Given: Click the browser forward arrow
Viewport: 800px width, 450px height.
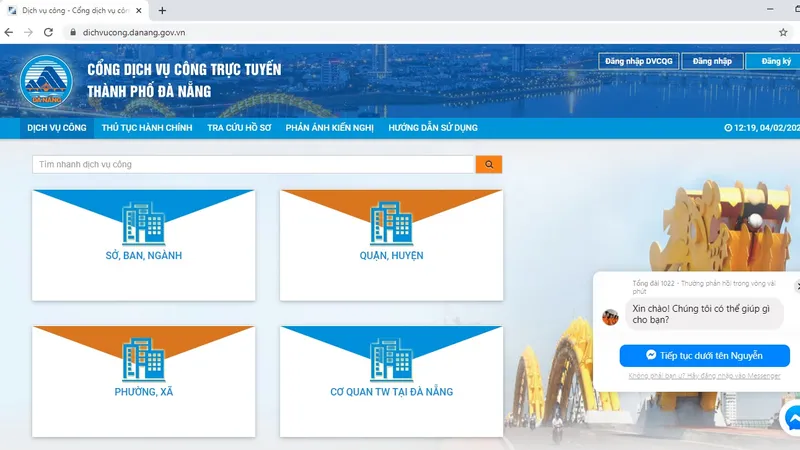Looking at the screenshot, I should (x=29, y=32).
